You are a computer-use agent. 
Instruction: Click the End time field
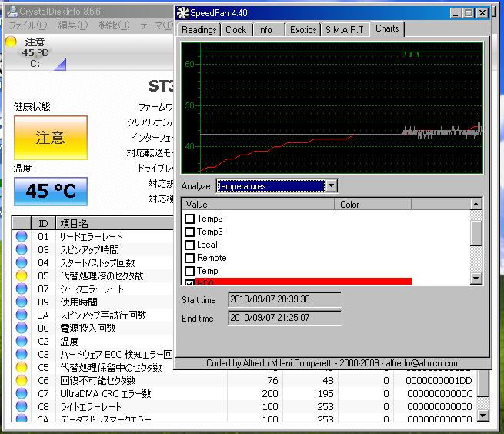tap(285, 318)
